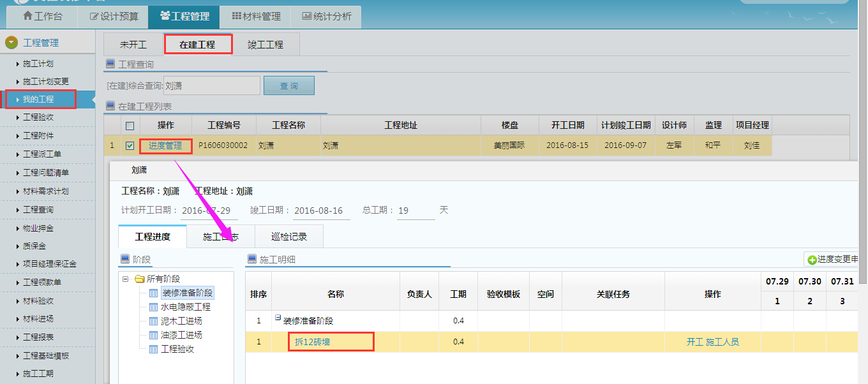Click the list icon beside 水电隐蔽工程
Image resolution: width=868 pixels, height=384 pixels.
(153, 307)
